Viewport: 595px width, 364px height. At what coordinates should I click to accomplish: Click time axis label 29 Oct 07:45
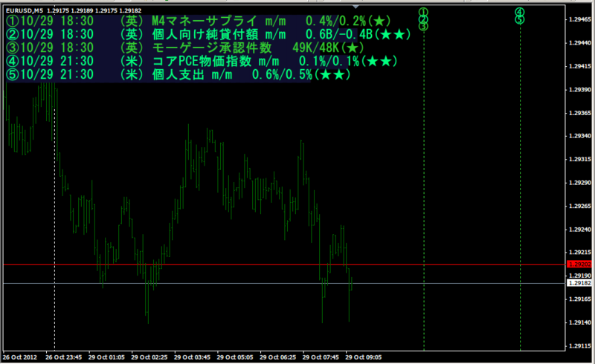tap(321, 357)
